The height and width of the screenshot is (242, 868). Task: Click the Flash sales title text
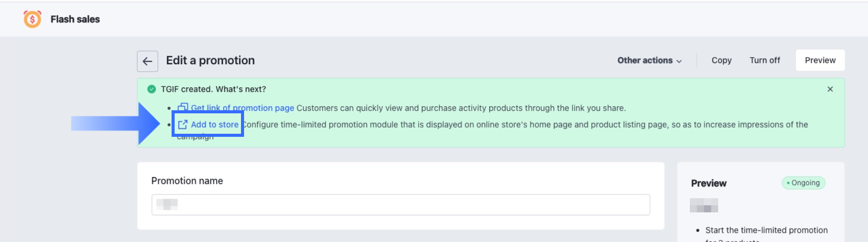[x=75, y=19]
